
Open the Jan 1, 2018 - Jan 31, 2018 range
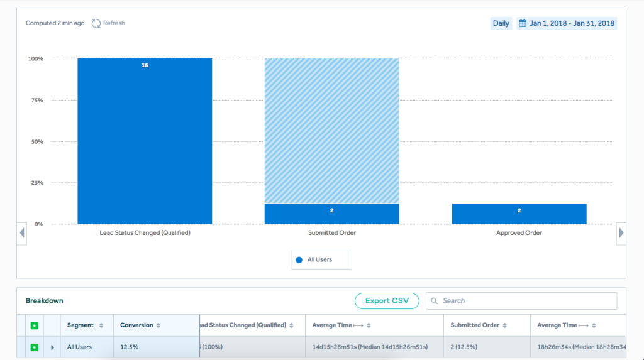pos(567,23)
